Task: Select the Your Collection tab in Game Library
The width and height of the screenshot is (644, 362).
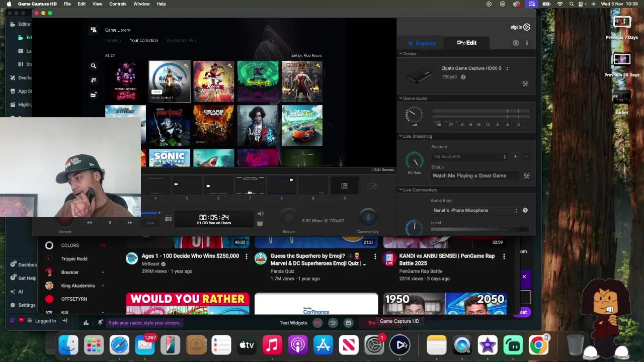Action: tap(144, 40)
